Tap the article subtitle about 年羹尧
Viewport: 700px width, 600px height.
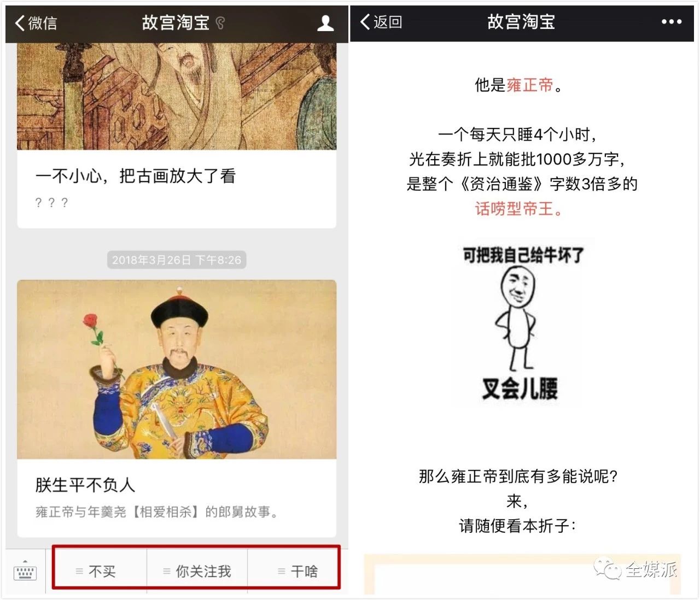(x=157, y=511)
